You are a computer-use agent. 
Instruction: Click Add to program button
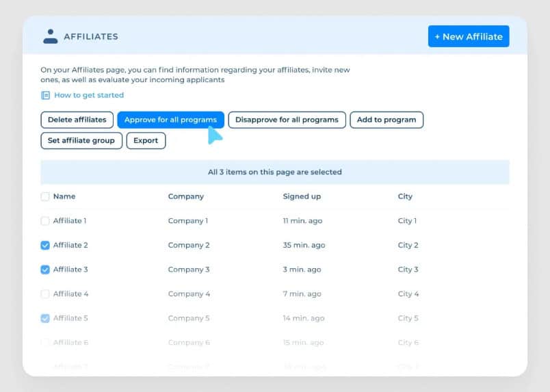[x=387, y=120]
